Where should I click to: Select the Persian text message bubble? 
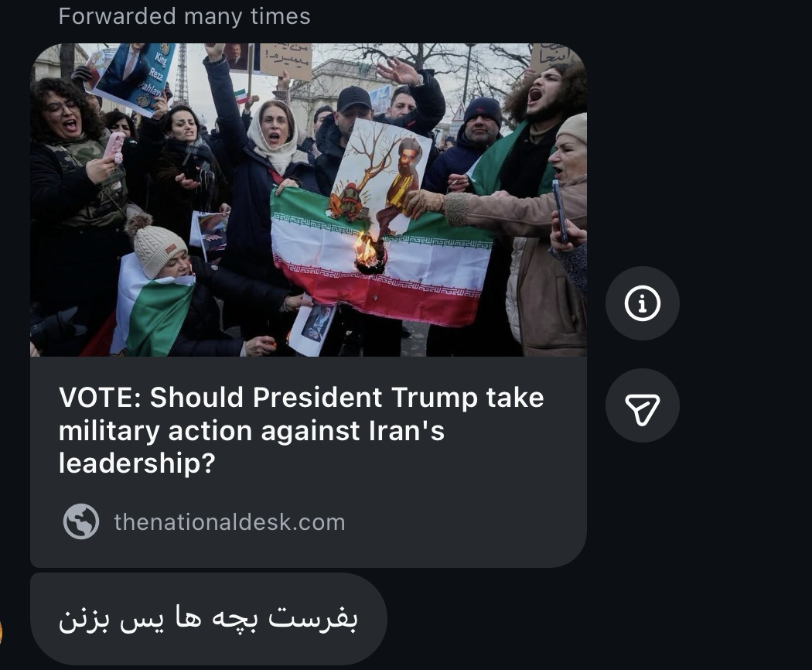point(208,619)
